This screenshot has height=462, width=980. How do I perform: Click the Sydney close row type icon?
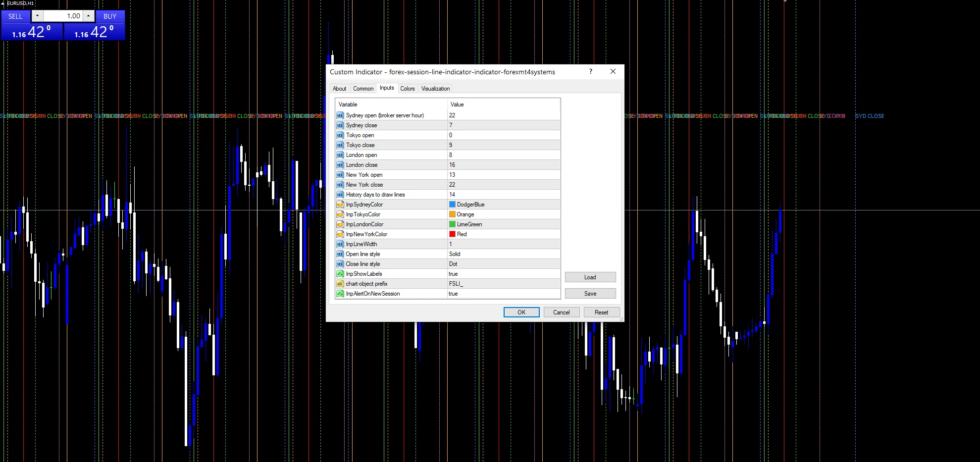pyautogui.click(x=340, y=125)
